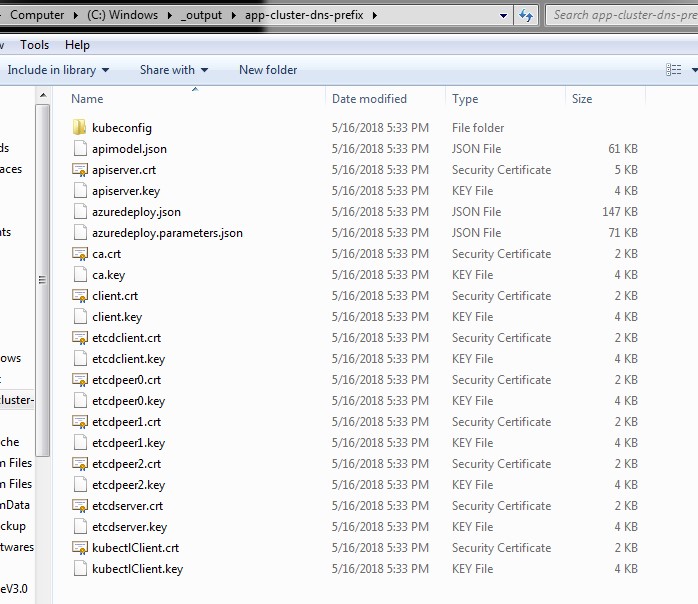
Task: Select the apiserver.key file icon
Action: [80, 191]
